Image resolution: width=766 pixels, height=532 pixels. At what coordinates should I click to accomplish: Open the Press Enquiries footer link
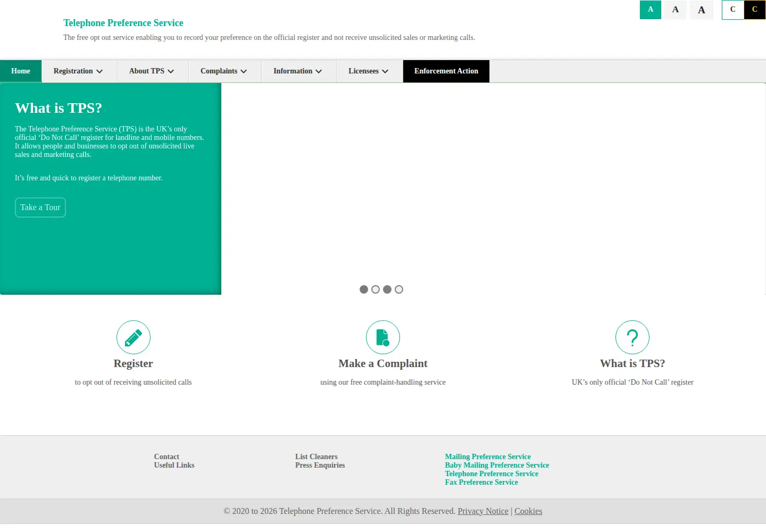[x=320, y=465]
